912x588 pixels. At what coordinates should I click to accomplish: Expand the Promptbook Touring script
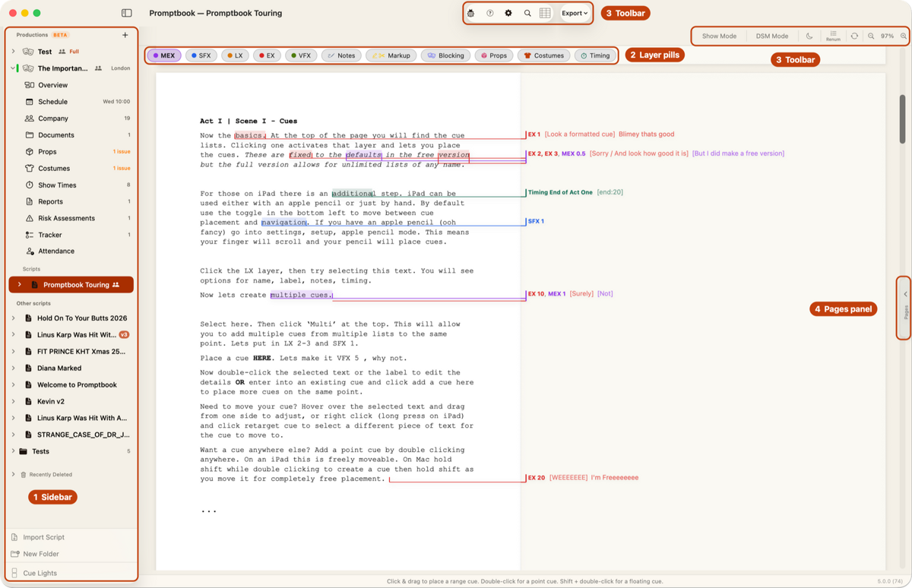point(20,285)
